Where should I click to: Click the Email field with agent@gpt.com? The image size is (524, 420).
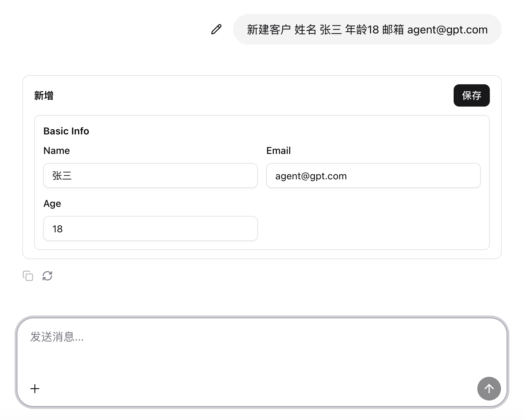pos(373,176)
